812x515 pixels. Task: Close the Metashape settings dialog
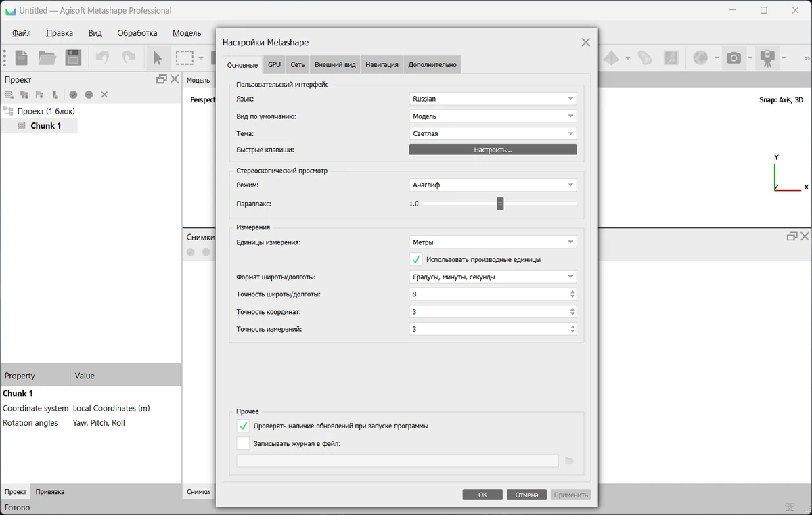coord(585,42)
